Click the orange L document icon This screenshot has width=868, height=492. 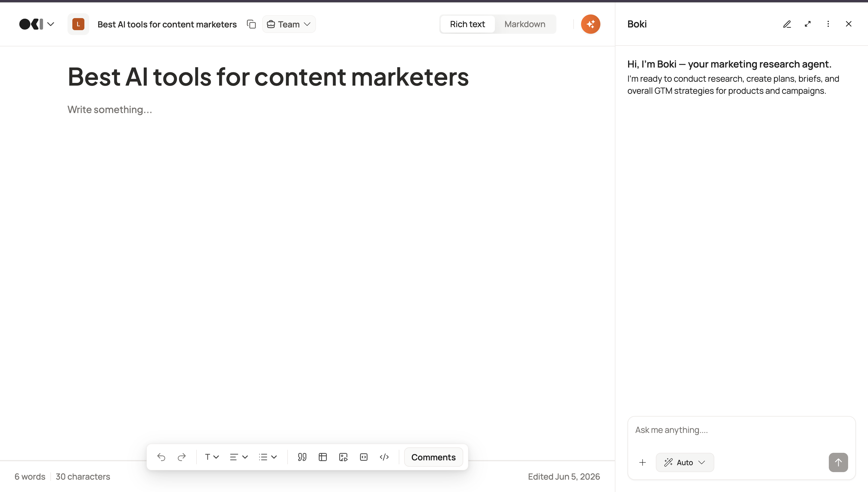[78, 24]
